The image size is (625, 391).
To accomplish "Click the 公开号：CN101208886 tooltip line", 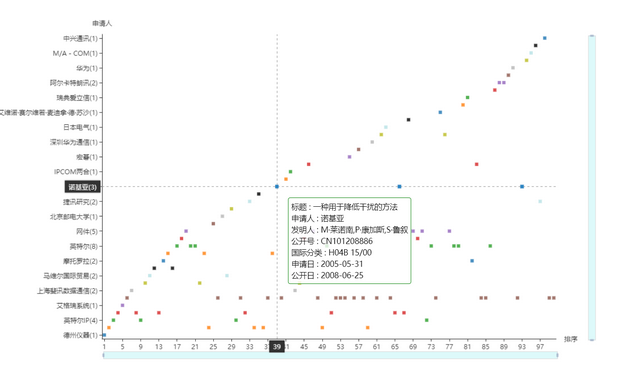I will 332,241.
